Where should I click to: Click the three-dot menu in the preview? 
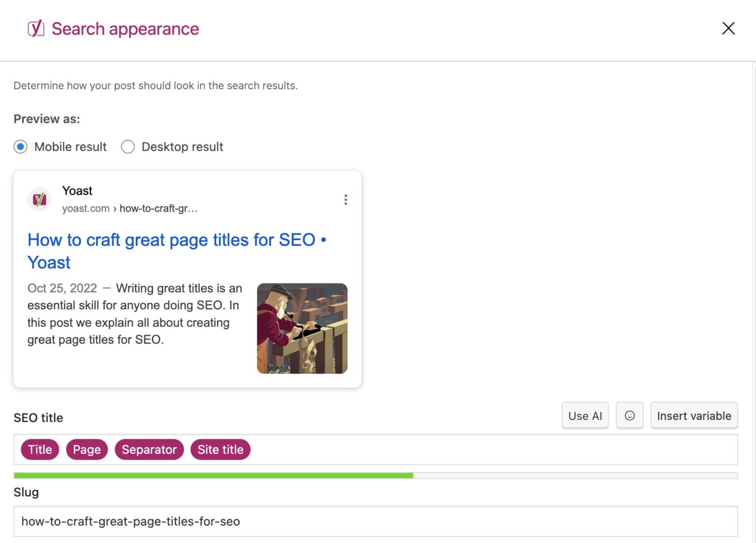point(346,200)
